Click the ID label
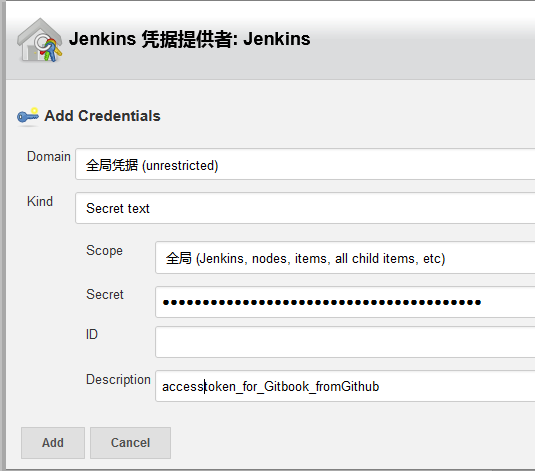 [92, 334]
